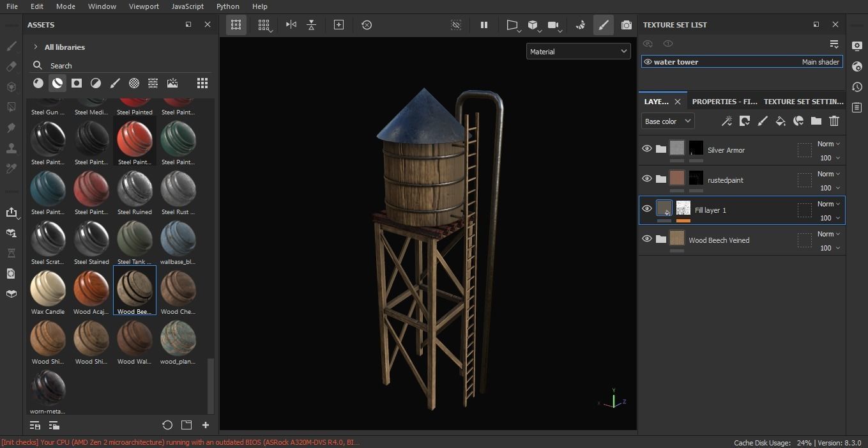Viewport: 868px width, 448px height.
Task: Filter assets by Materials sphere icon
Action: pos(38,83)
